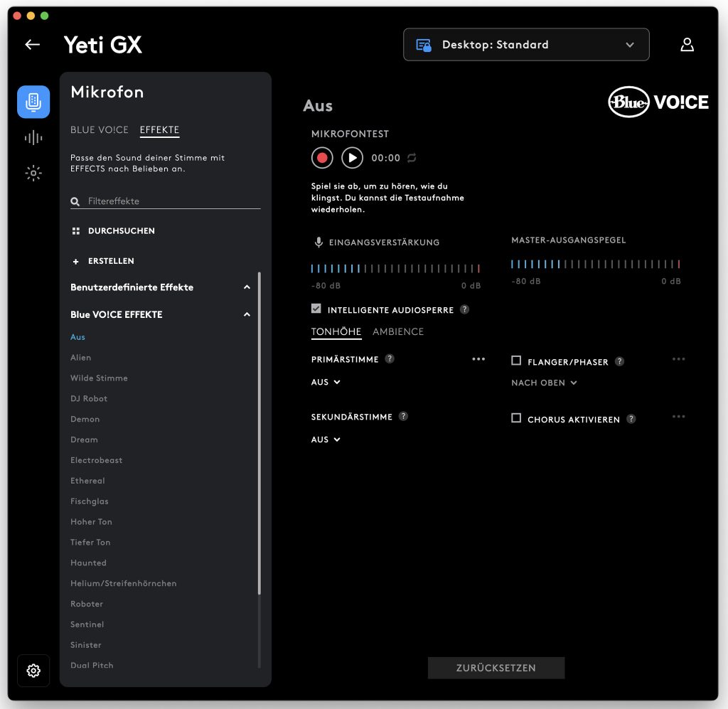Select the Aus effect
Screen dimensions: 728x709
[77, 337]
